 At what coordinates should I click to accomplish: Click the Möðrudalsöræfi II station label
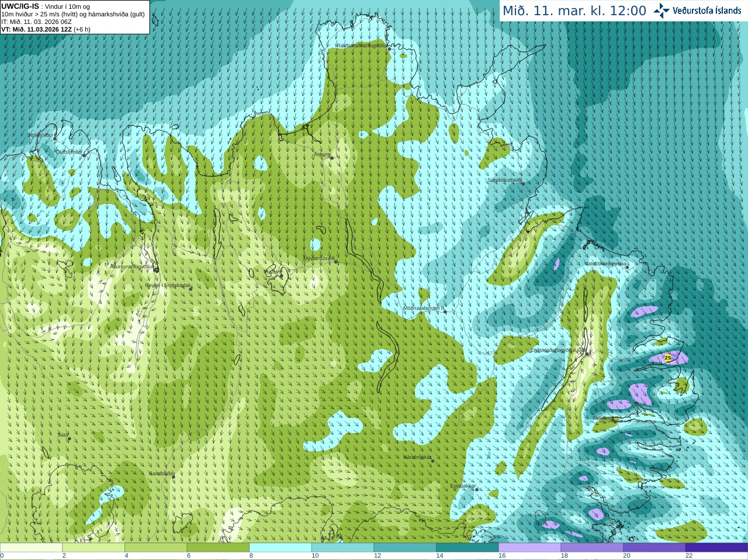[424, 308]
